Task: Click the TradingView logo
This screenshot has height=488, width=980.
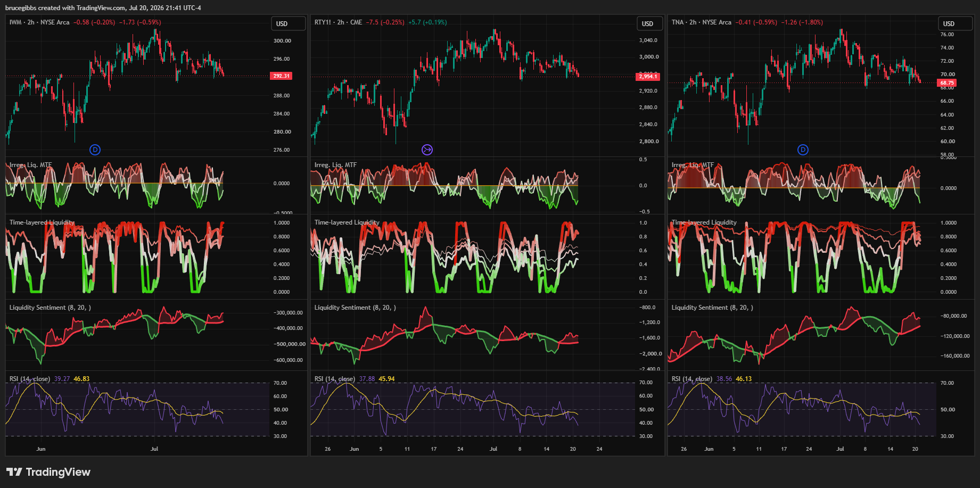Action: tap(48, 472)
